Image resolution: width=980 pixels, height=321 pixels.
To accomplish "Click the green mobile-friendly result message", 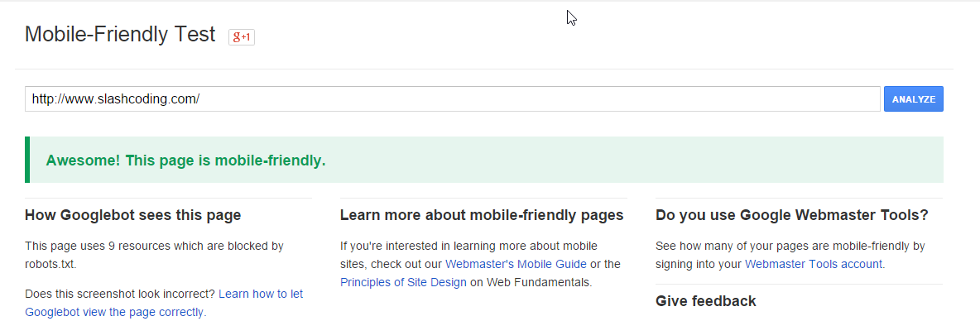I will point(185,160).
